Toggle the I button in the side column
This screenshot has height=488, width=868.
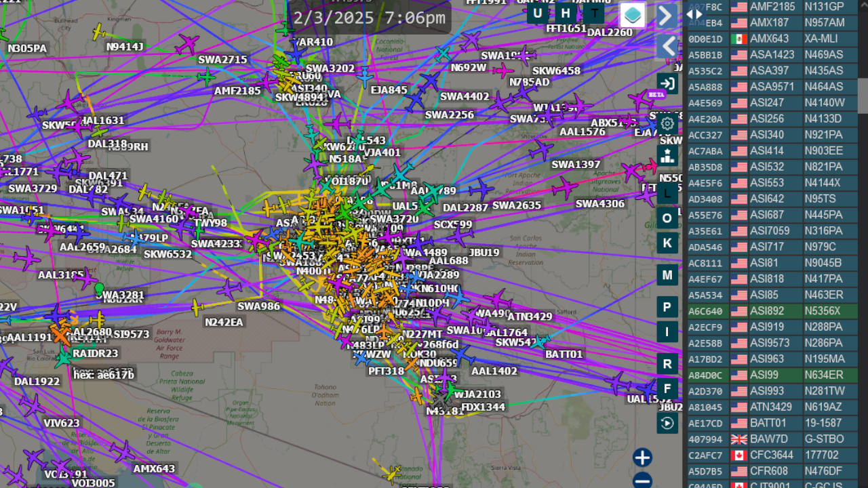[x=667, y=332]
